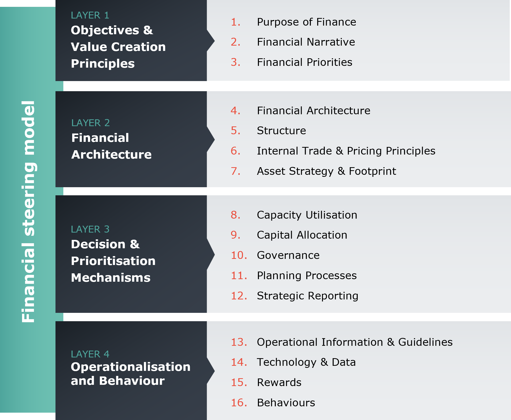Screen dimensions: 511x420
Task: Select the "LAYER 2" label
Action: pyautogui.click(x=90, y=123)
